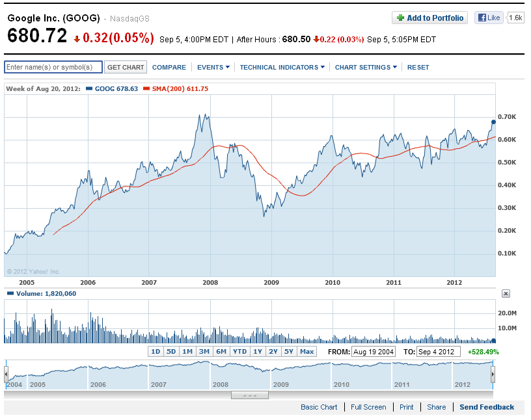Click the 1.6k like count bubble
The image size is (531, 420).
point(515,18)
